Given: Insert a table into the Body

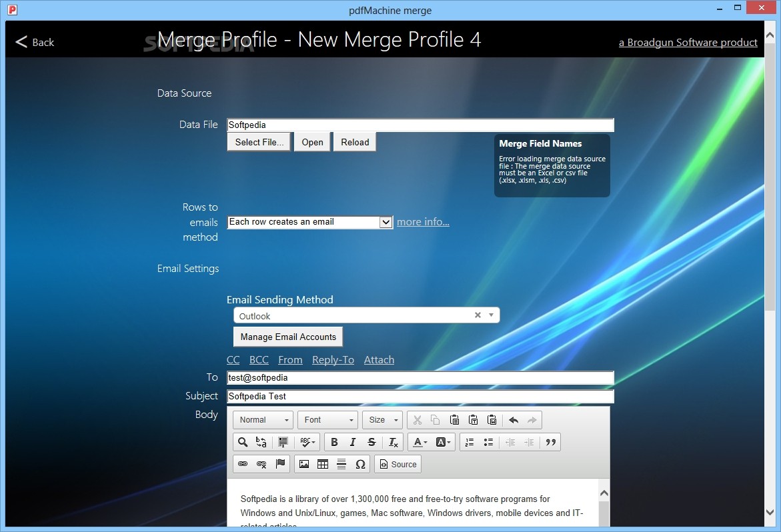Looking at the screenshot, I should point(323,464).
